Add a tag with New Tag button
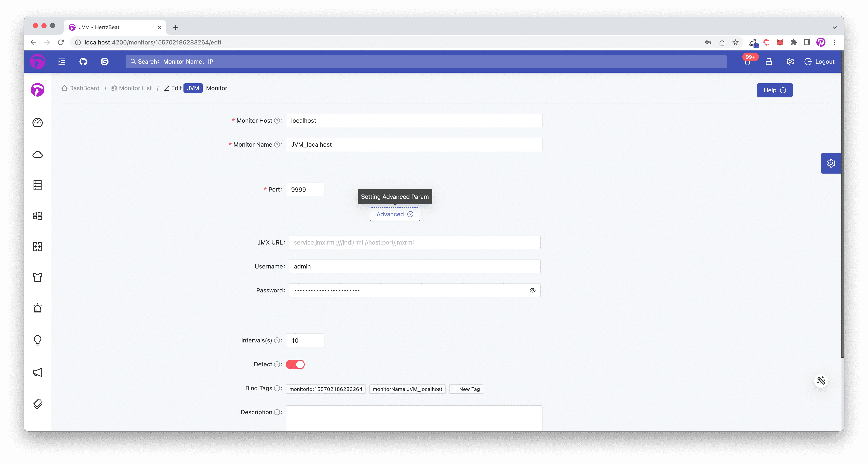 coord(466,389)
